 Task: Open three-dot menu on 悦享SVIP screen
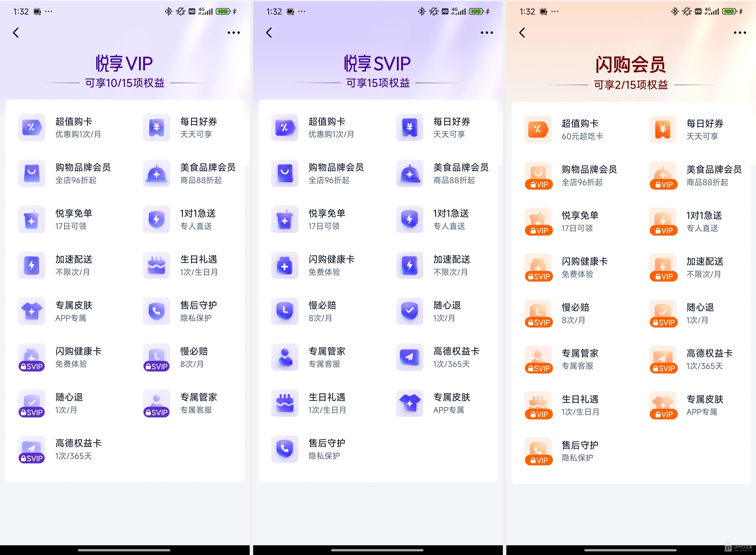pos(487,33)
